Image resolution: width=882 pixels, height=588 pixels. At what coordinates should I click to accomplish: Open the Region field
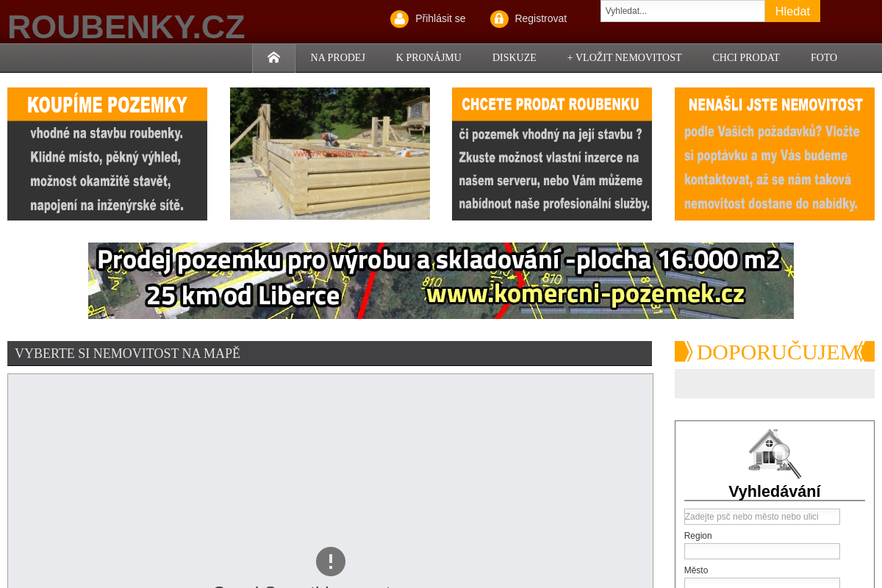point(762,551)
